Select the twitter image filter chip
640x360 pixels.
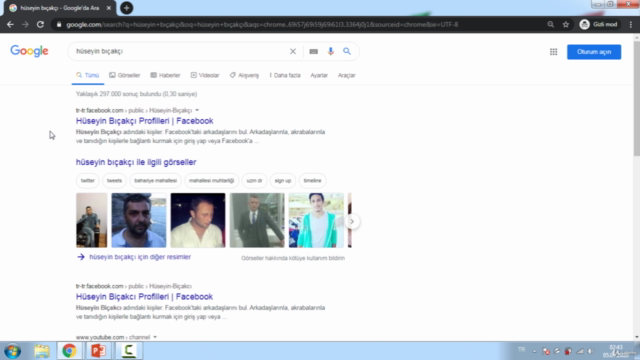(87, 180)
